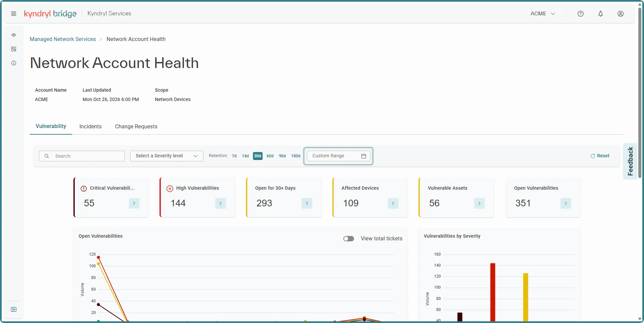Click the Custom Range date field
This screenshot has width=644, height=323.
338,156
